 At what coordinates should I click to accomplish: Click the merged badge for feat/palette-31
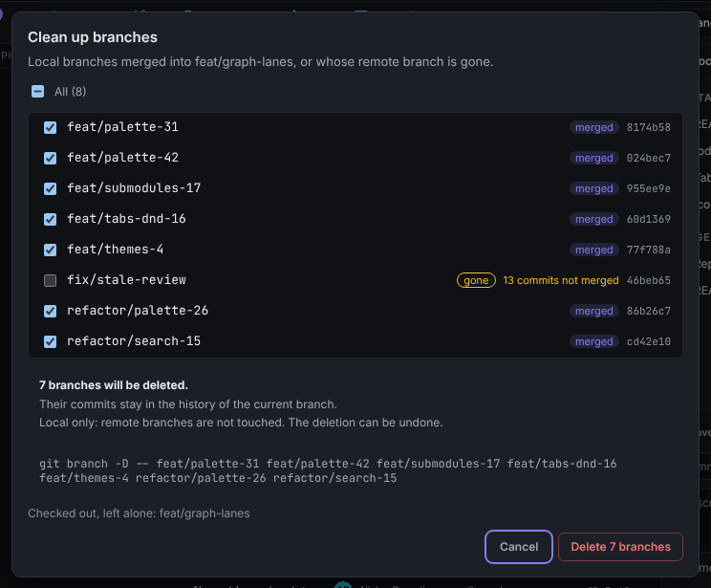pyautogui.click(x=594, y=127)
